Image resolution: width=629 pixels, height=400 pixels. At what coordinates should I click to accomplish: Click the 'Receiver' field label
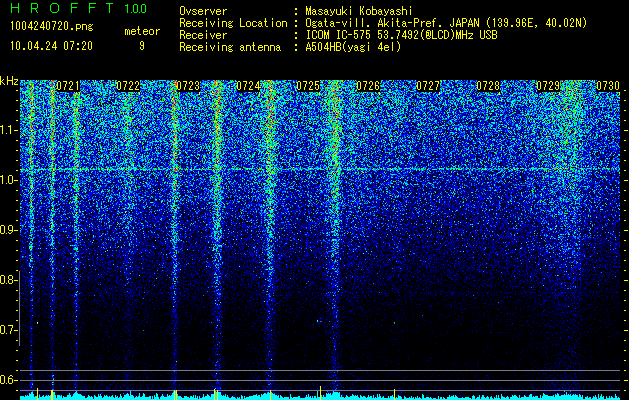203,35
